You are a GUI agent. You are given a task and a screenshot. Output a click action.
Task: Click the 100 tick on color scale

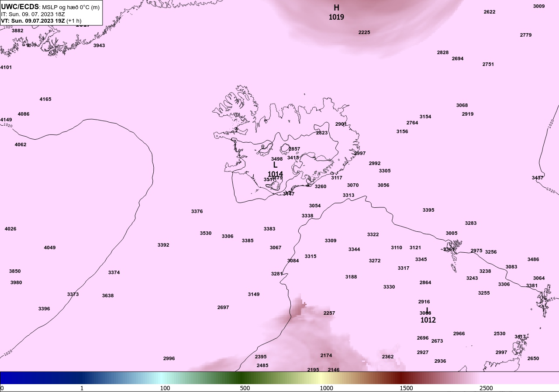click(165, 388)
